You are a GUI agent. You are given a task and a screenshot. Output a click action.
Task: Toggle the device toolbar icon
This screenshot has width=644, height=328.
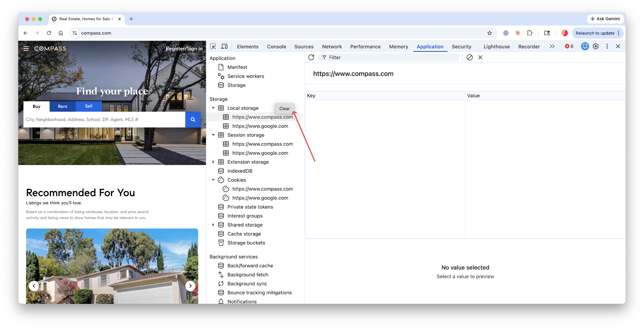coord(224,46)
